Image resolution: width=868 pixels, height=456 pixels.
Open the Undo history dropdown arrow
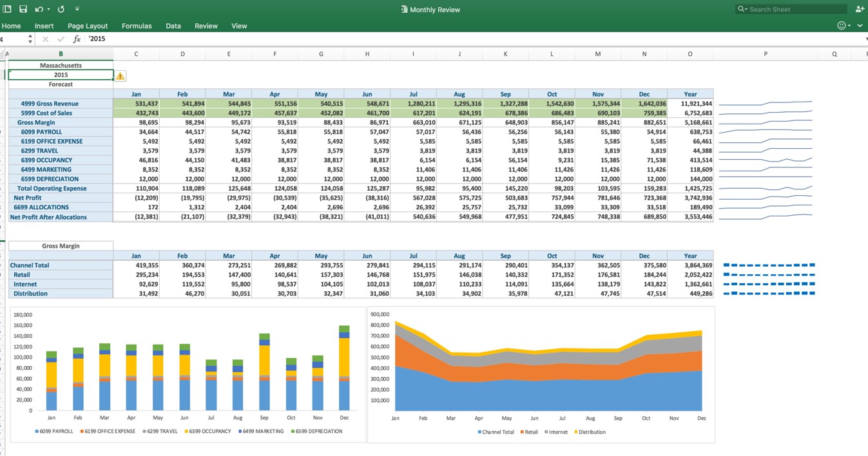click(48, 9)
